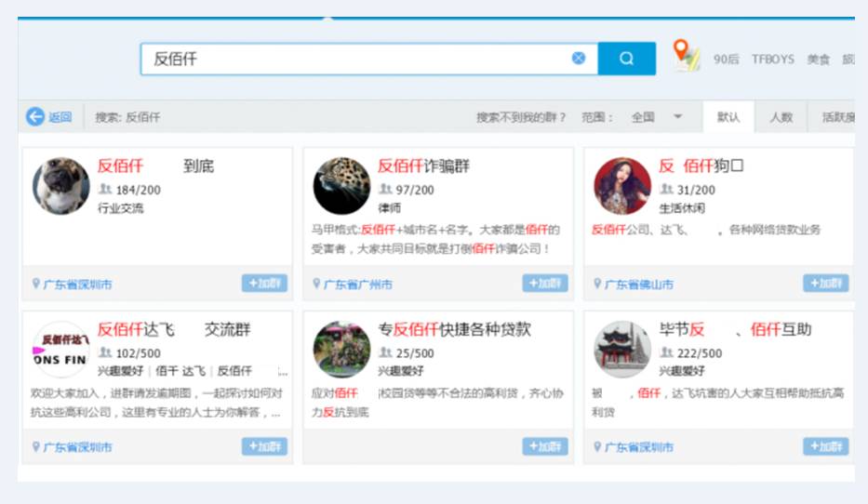
Task: Click the 广东省广州市 location link
Action: coord(357,285)
